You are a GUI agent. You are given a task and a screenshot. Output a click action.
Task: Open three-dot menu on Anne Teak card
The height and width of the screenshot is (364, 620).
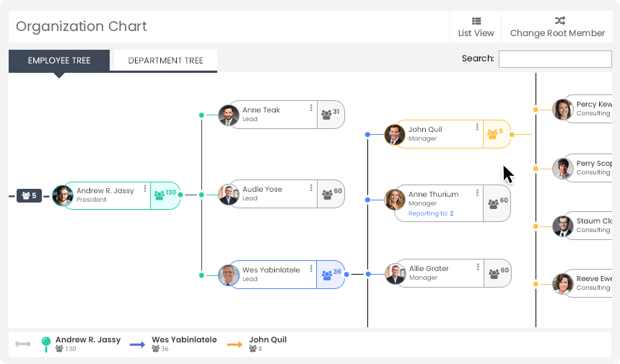click(x=311, y=107)
